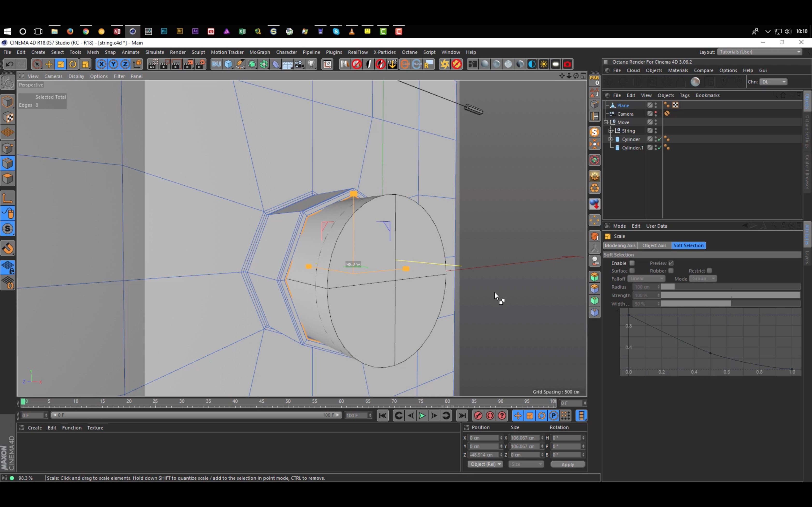Image resolution: width=812 pixels, height=507 pixels.
Task: Toggle the Rubber checkbox in Soft Selection
Action: [x=671, y=270]
